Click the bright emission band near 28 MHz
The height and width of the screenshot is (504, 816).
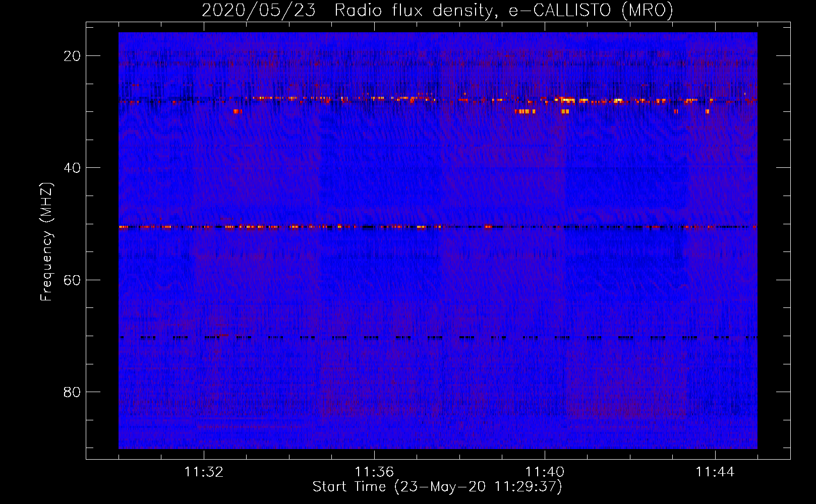click(438, 100)
